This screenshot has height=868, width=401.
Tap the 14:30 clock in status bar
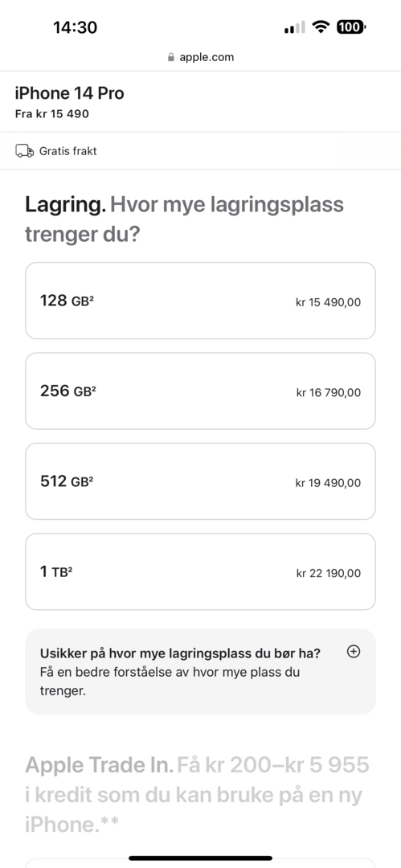point(75,27)
